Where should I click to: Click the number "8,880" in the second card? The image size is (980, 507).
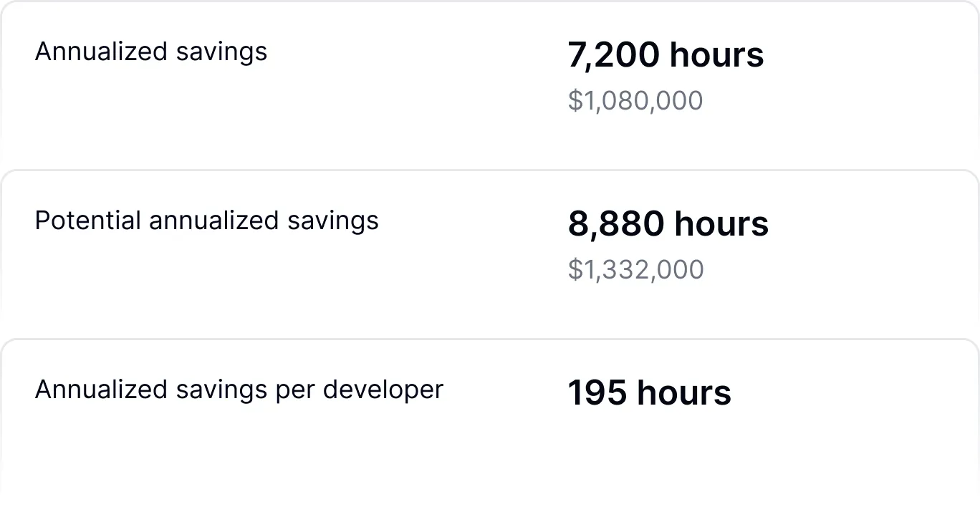(x=616, y=224)
